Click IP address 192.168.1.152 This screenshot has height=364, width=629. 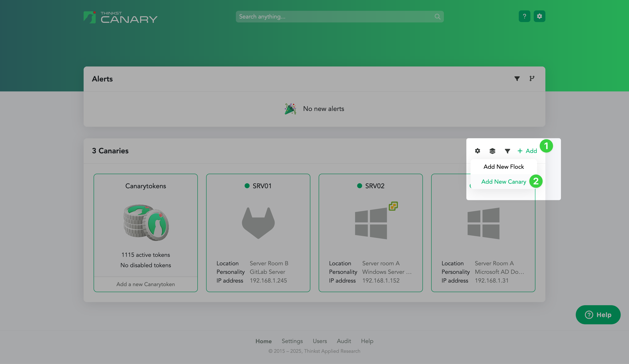coord(381,280)
